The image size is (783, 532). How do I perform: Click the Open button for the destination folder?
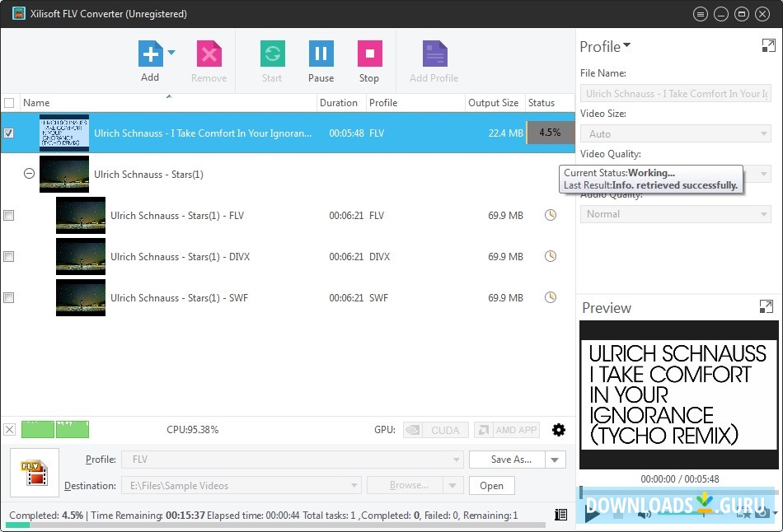click(x=491, y=485)
